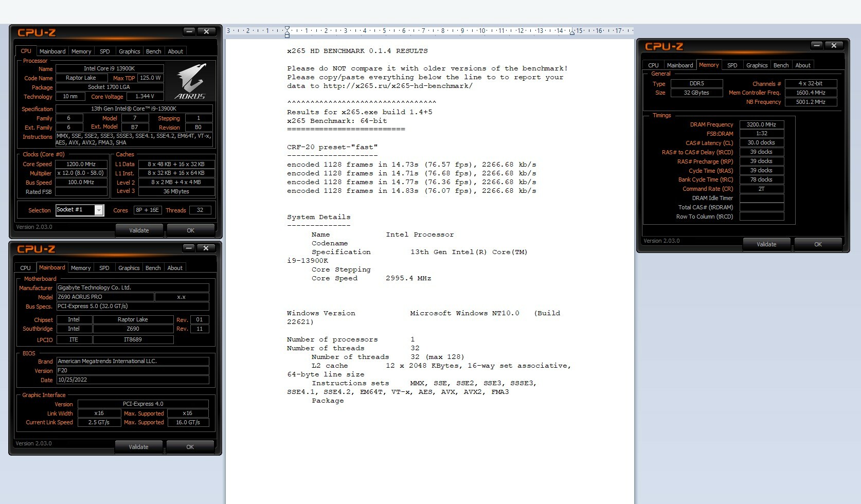861x504 pixels.
Task: Select Graphics tab in right CPU-Z window
Action: pyautogui.click(x=757, y=65)
